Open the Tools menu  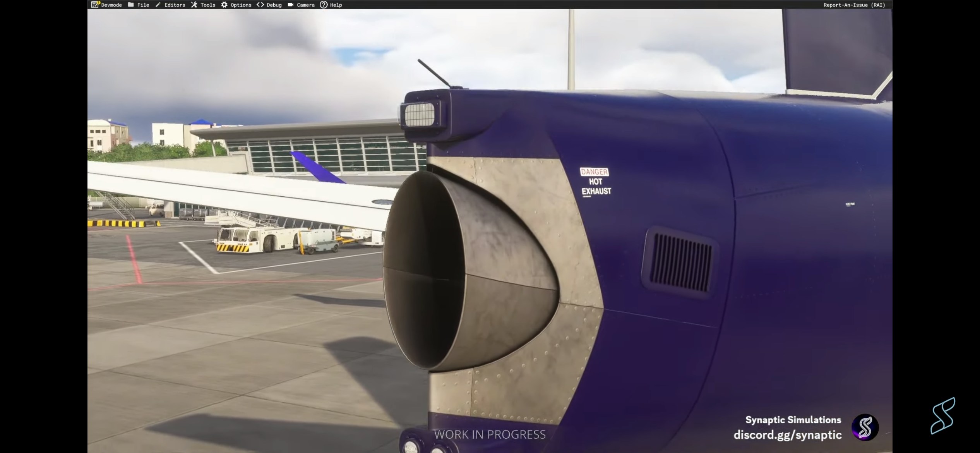tap(208, 5)
